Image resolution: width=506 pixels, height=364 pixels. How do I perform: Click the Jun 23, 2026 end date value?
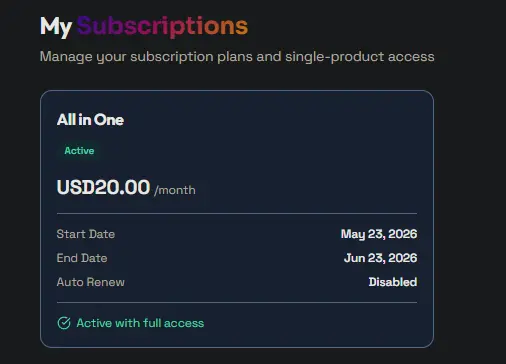381,258
